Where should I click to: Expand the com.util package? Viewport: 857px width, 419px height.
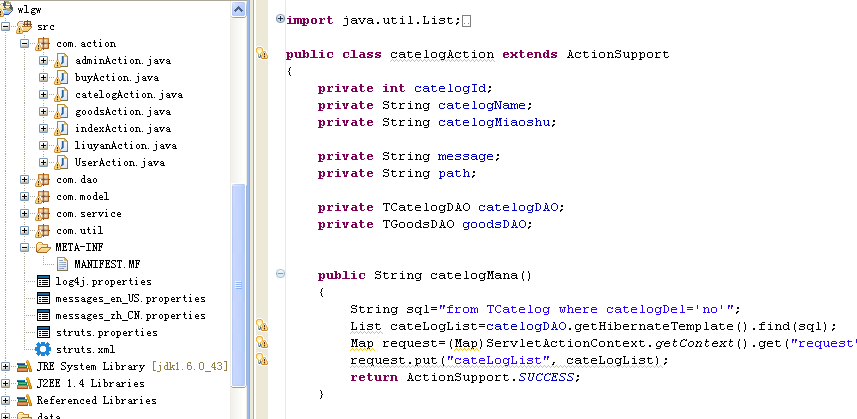(x=25, y=230)
